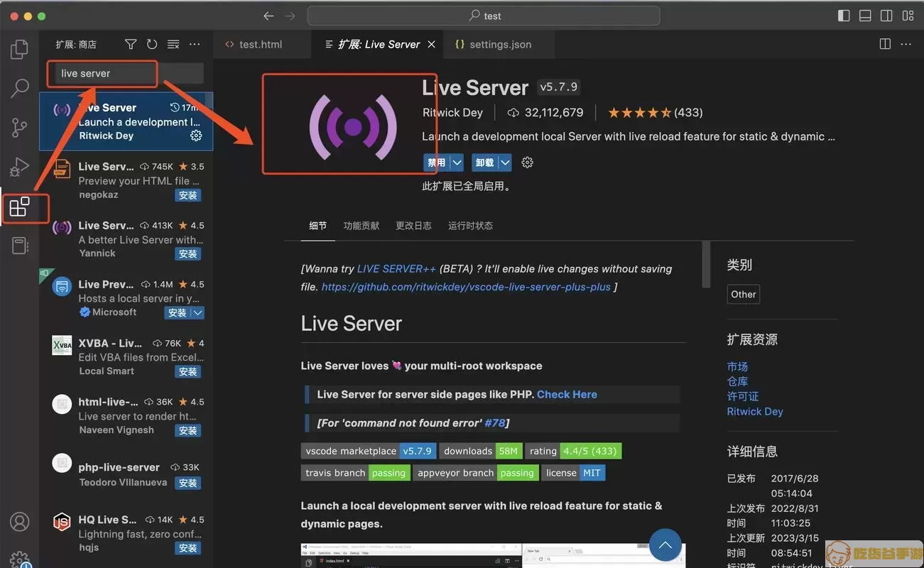
Task: Select the 更改日志 changelog tab
Action: pos(413,226)
